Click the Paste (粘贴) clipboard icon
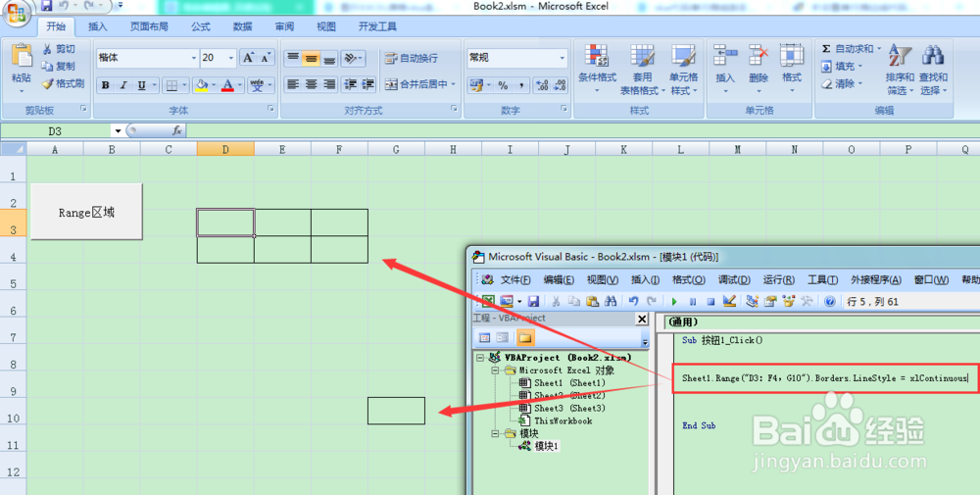The image size is (980, 495). click(x=22, y=56)
